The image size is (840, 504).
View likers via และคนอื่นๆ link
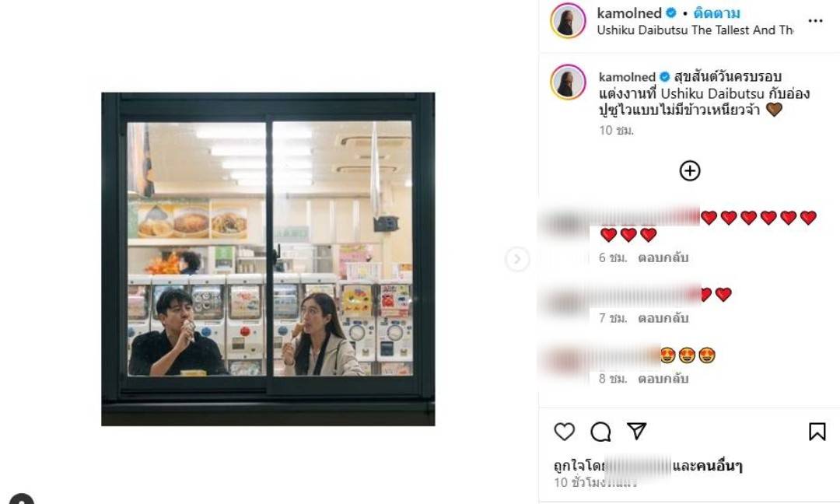click(707, 466)
